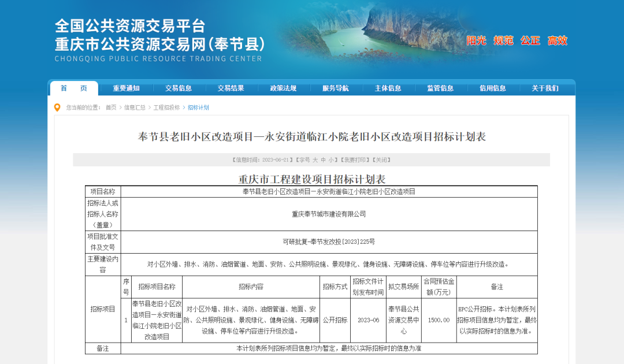Click the 规范 slogan text in banner
Viewport: 624px width, 364px height.
coord(503,40)
